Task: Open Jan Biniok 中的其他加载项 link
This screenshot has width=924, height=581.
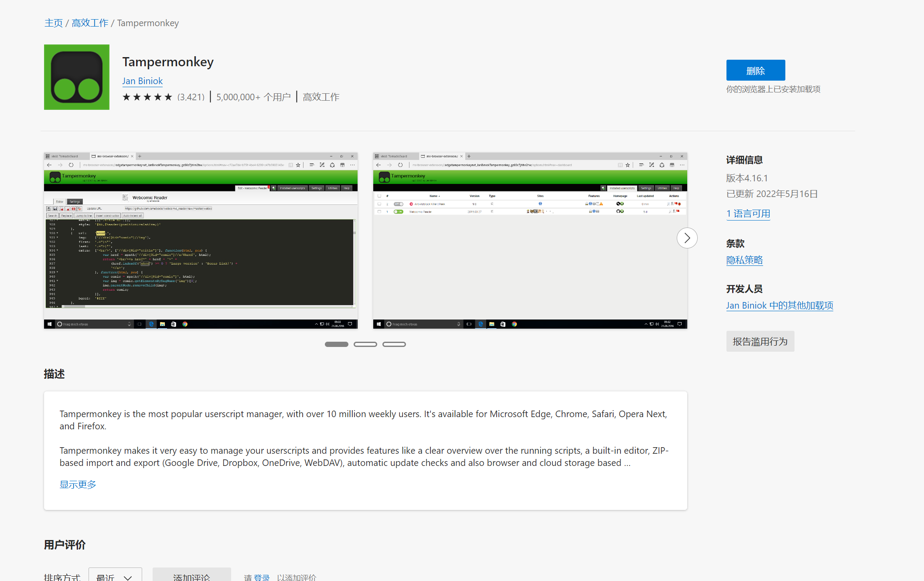Action: click(x=780, y=306)
